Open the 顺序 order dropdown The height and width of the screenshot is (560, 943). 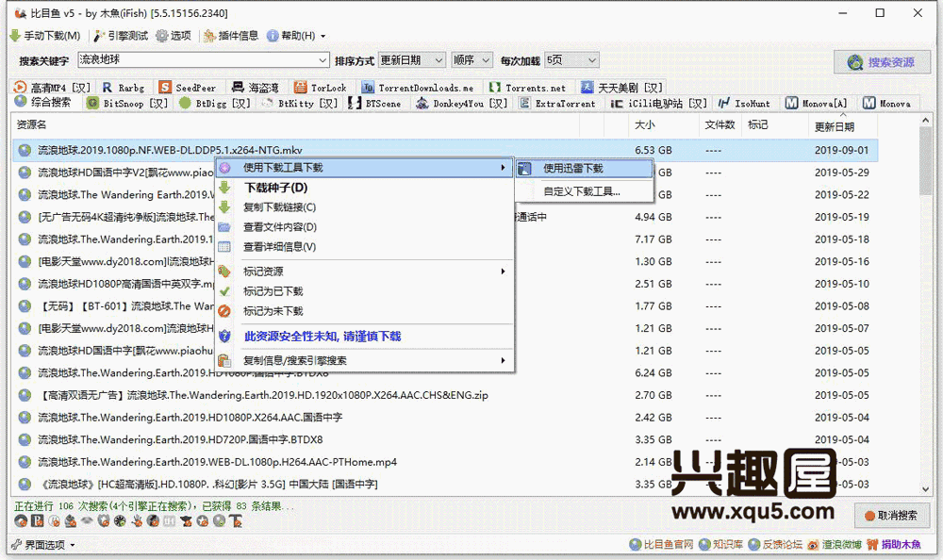point(471,60)
